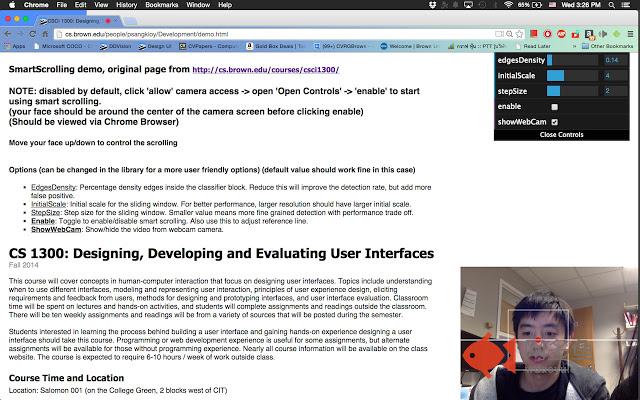Click the 'Fall 2014' subtitle text
The height and width of the screenshot is (400, 640).
coord(24,265)
